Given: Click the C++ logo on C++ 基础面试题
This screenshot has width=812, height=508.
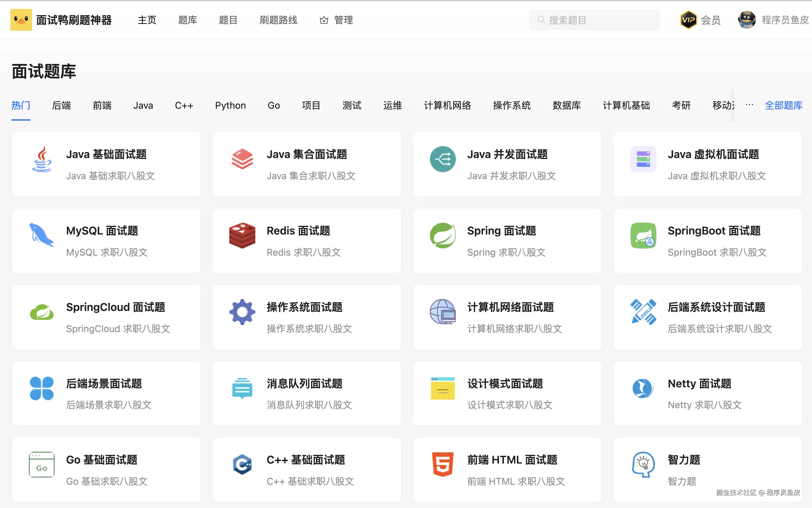Looking at the screenshot, I should coord(242,465).
